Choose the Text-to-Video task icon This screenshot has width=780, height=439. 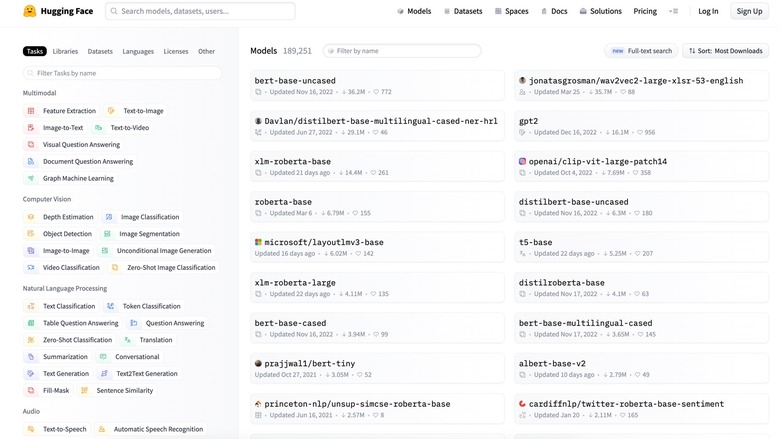(x=98, y=128)
